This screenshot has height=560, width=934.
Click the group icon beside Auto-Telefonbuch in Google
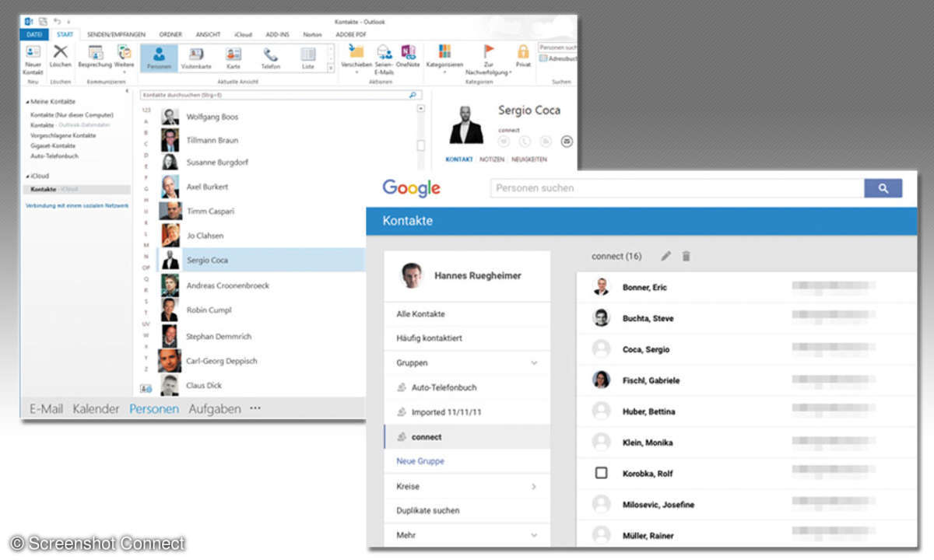click(x=402, y=387)
